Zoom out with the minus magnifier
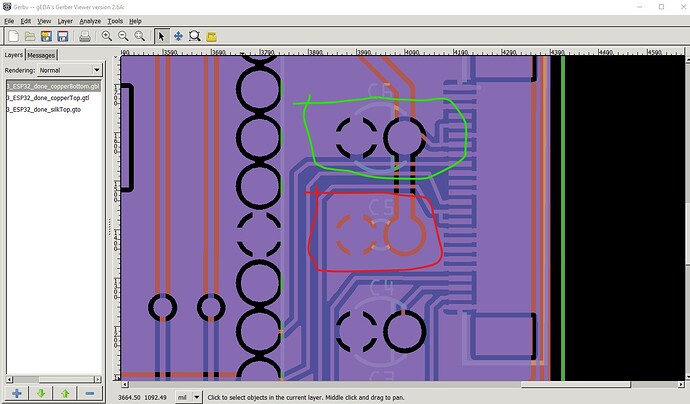This screenshot has height=404, width=690. click(x=123, y=36)
